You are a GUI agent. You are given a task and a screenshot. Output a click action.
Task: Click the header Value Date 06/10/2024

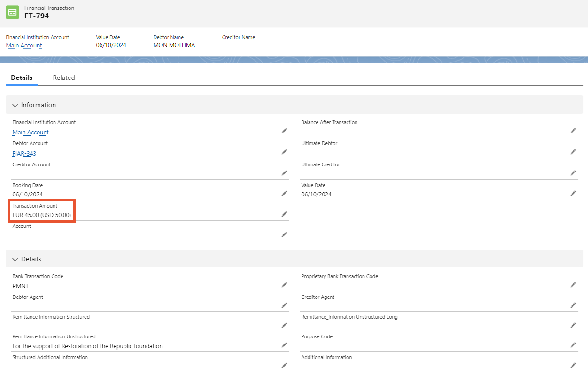point(111,45)
